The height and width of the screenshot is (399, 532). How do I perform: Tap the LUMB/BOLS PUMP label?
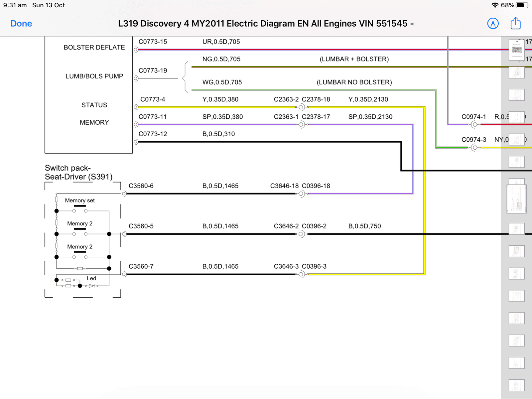(94, 76)
